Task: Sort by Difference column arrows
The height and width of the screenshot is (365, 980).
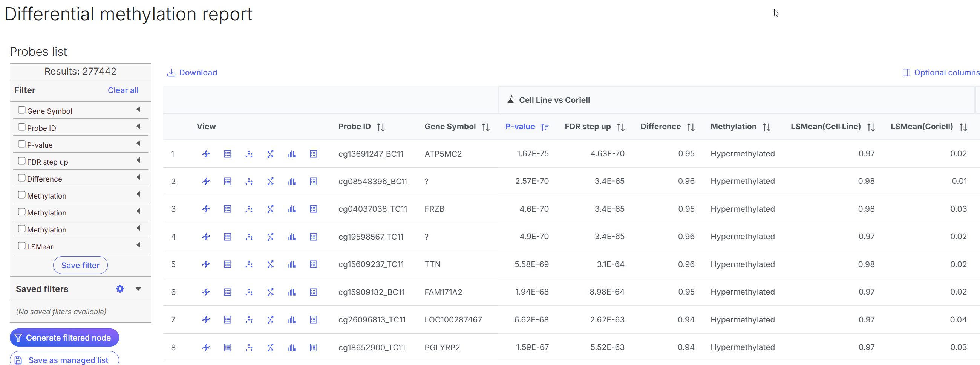Action: (691, 127)
